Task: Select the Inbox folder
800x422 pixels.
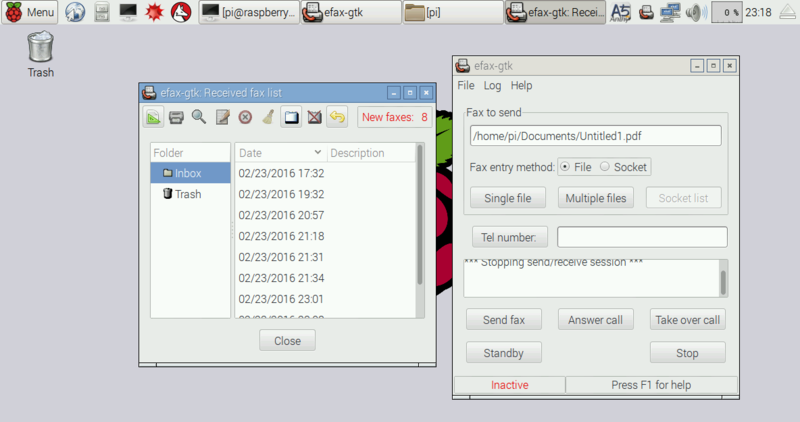Action: (190, 173)
